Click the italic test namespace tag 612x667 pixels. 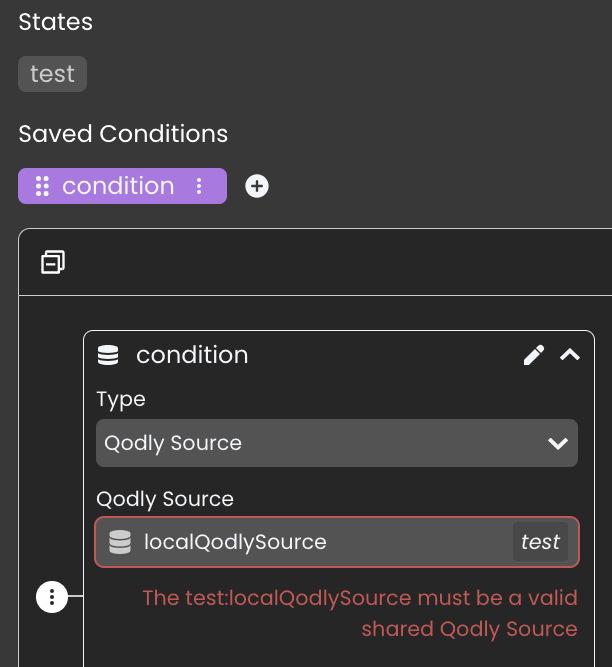(540, 542)
